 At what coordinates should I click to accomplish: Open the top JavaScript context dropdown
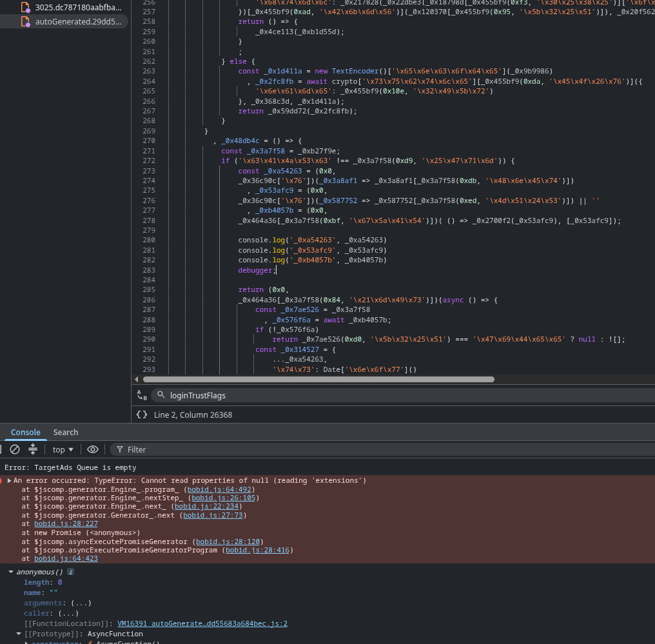63,449
